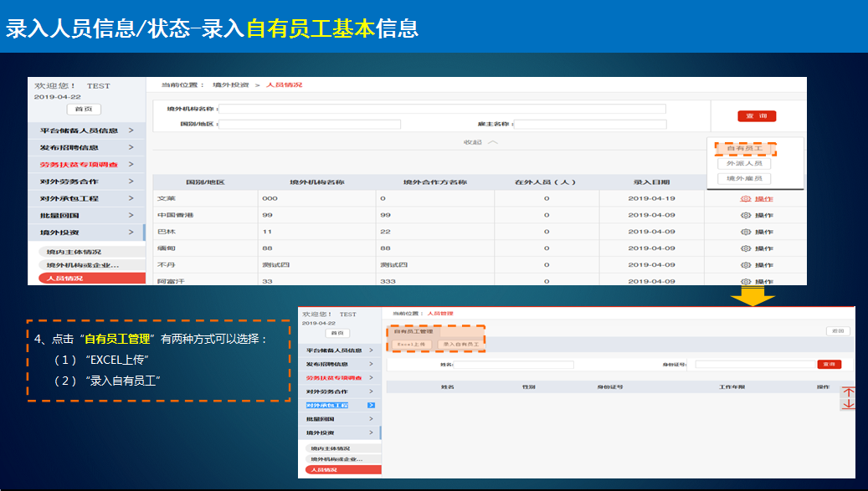Collapse the search panel using 收起
The image size is (868, 491).
tap(481, 142)
